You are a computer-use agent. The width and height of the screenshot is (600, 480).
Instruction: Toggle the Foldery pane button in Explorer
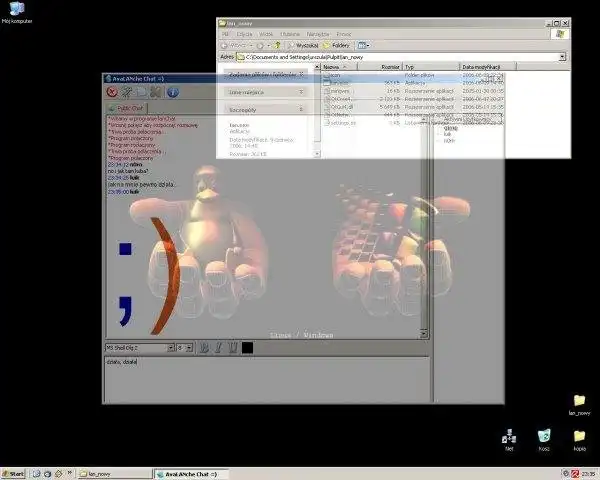pos(336,46)
